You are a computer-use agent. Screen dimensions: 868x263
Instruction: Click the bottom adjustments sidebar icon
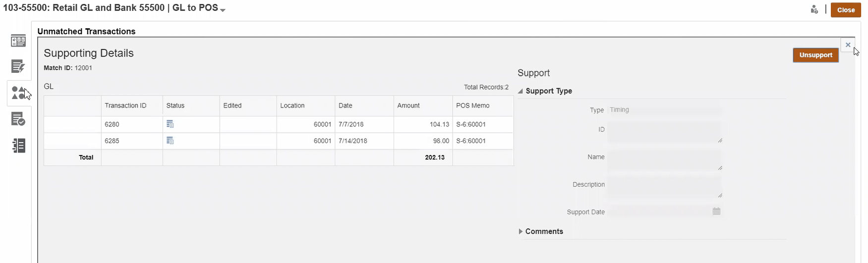tap(18, 146)
